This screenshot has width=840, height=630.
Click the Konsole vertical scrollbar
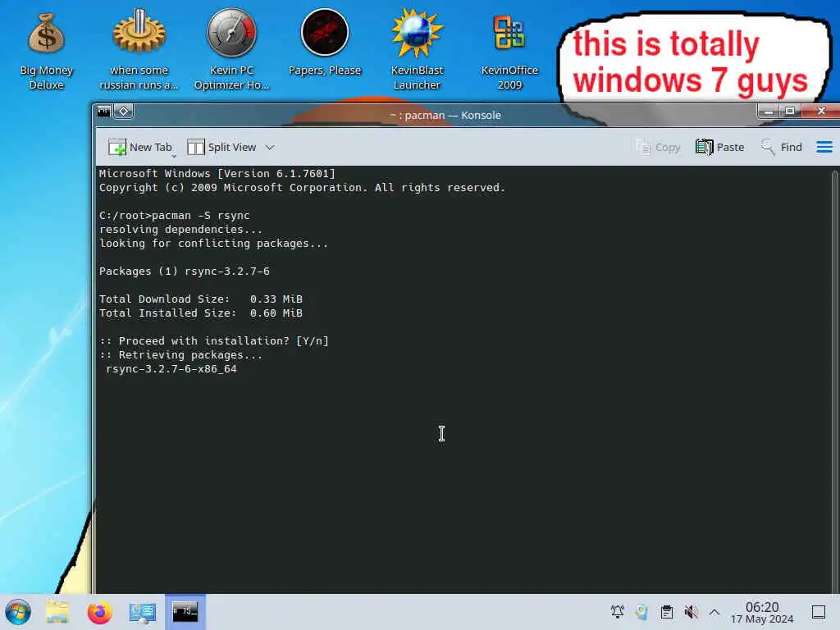(834, 381)
